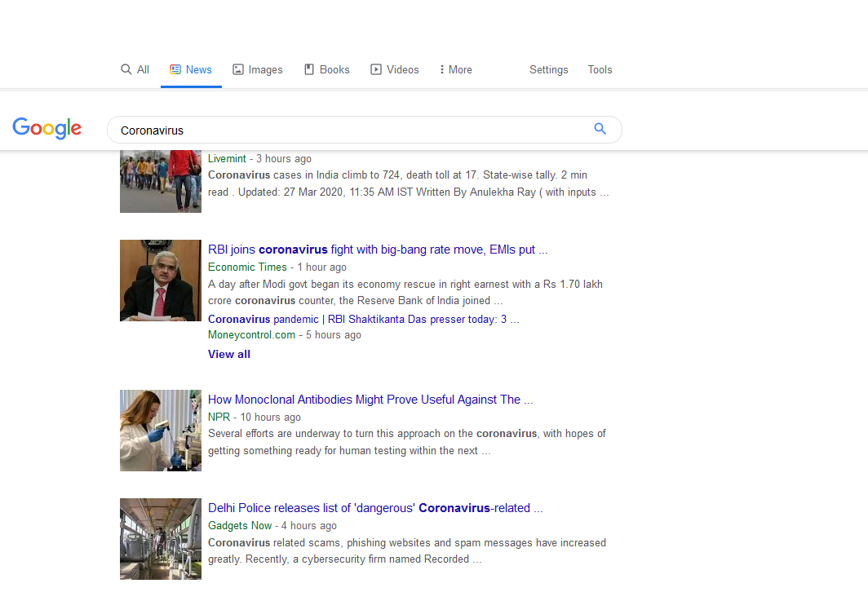868x601 pixels.
Task: Open the lab scientist NPR thumbnail
Action: pos(161,431)
